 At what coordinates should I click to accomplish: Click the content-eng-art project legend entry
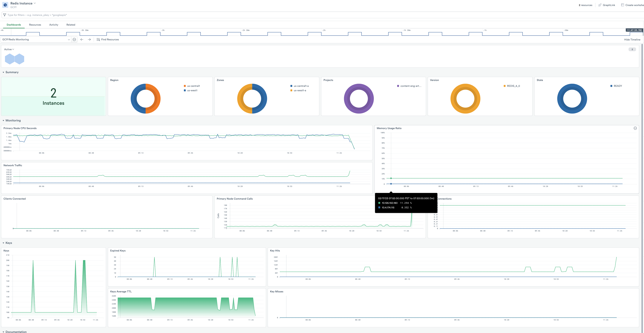[x=409, y=86]
